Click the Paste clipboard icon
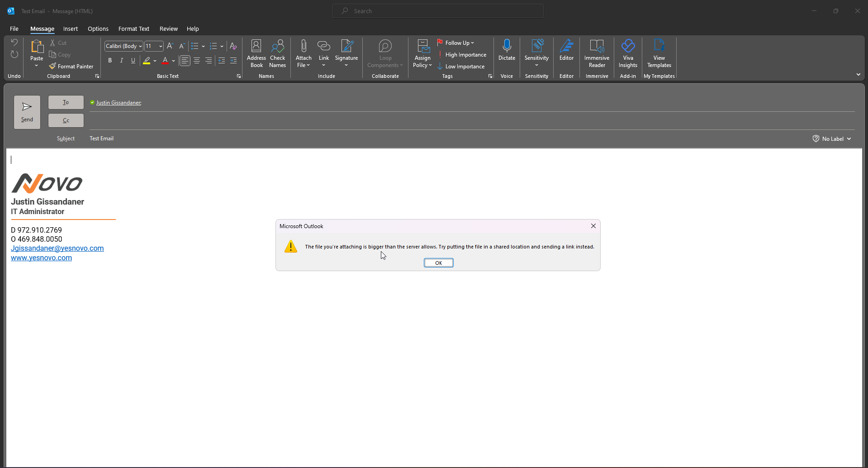Image resolution: width=868 pixels, height=468 pixels. [x=37, y=47]
